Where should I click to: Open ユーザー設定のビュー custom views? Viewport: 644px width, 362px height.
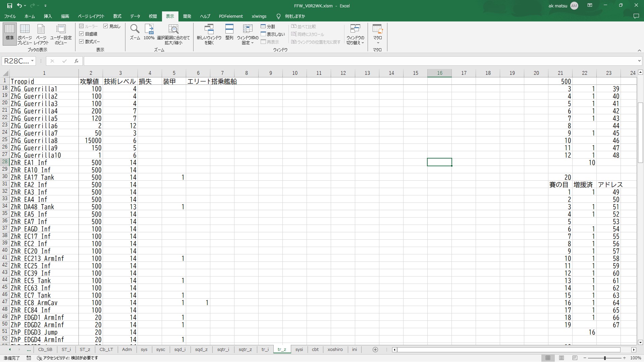point(61,34)
